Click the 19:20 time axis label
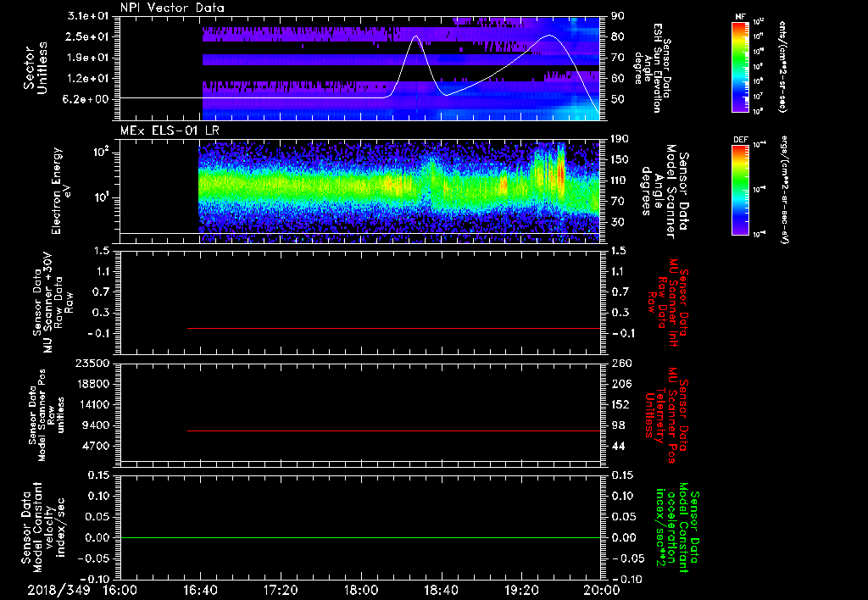Image resolution: width=868 pixels, height=600 pixels. (521, 590)
